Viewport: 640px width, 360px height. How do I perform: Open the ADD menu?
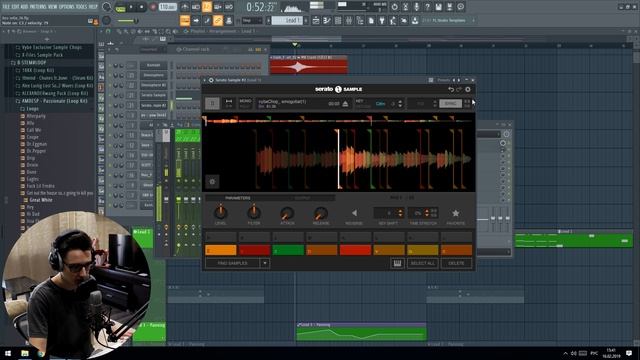pyautogui.click(x=24, y=7)
